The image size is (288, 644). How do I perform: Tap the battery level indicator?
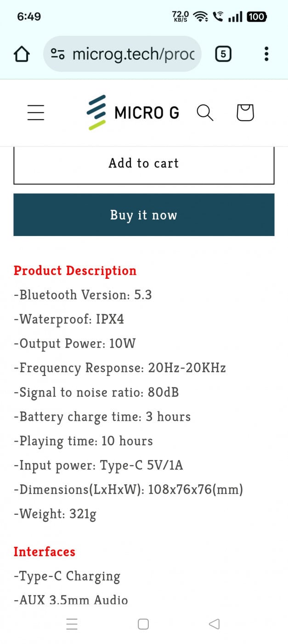pos(256,17)
